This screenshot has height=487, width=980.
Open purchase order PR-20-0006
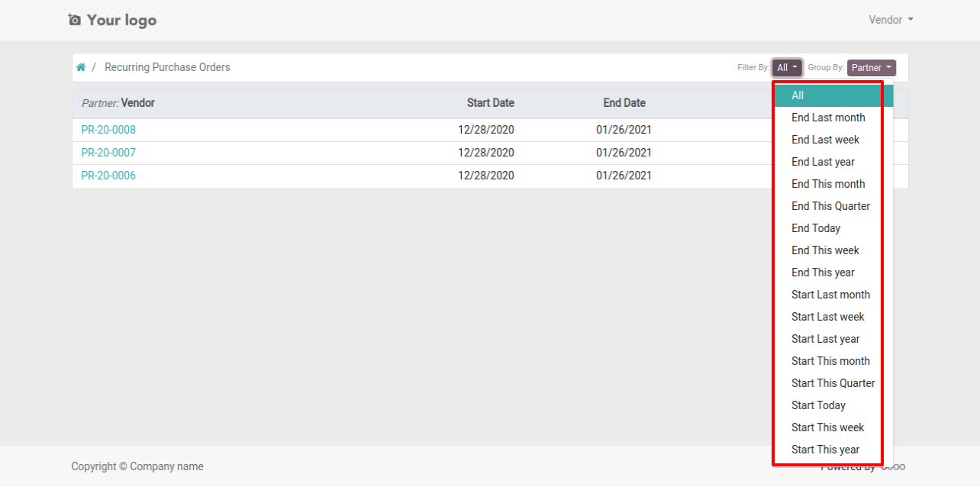(x=108, y=176)
